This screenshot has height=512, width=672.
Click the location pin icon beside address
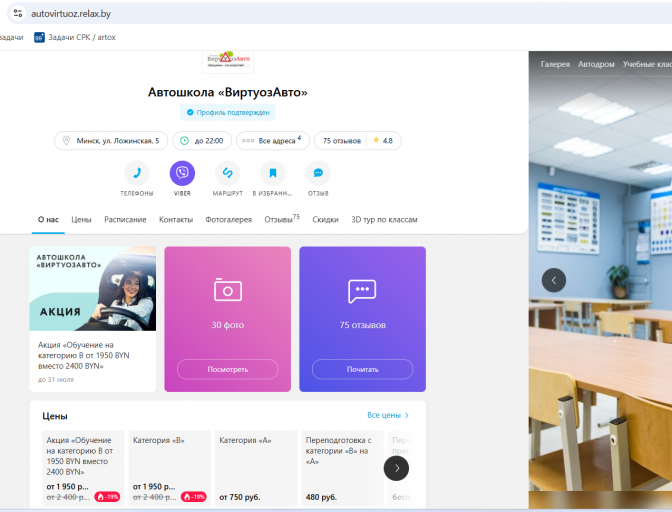66,141
